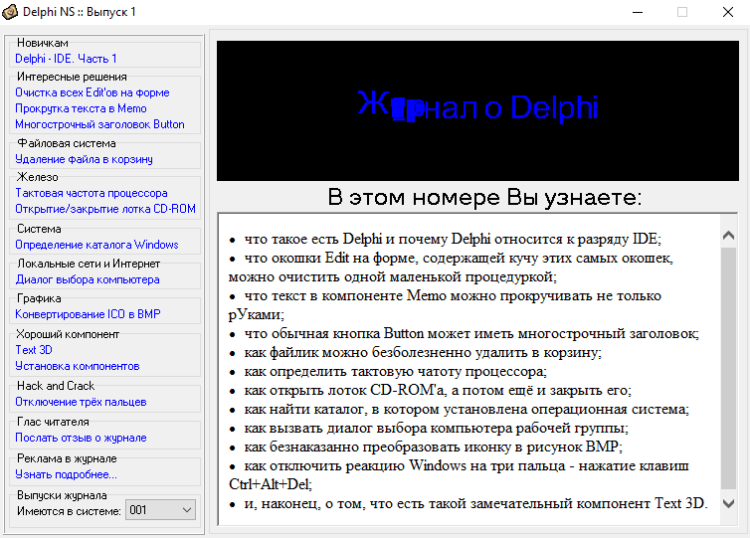
Task: Click the "В этом номере Вы узнаете:" heading
Action: coord(485,197)
